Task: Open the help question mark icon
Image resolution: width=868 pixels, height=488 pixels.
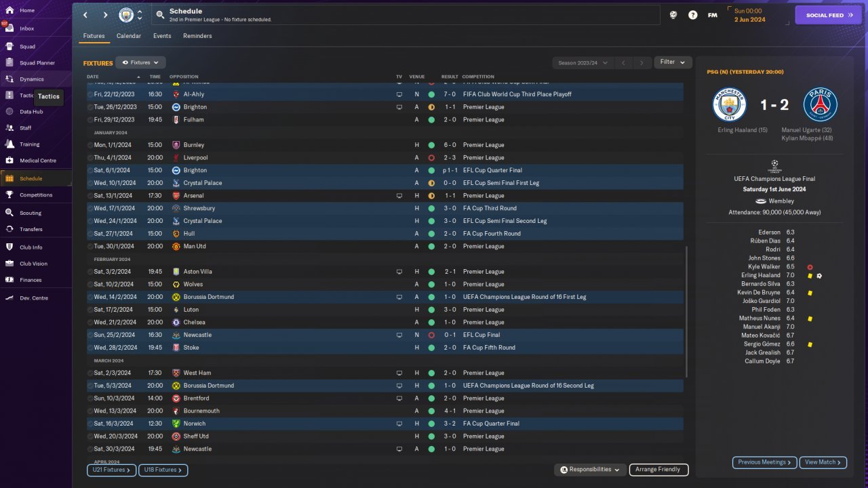Action: pyautogui.click(x=692, y=15)
